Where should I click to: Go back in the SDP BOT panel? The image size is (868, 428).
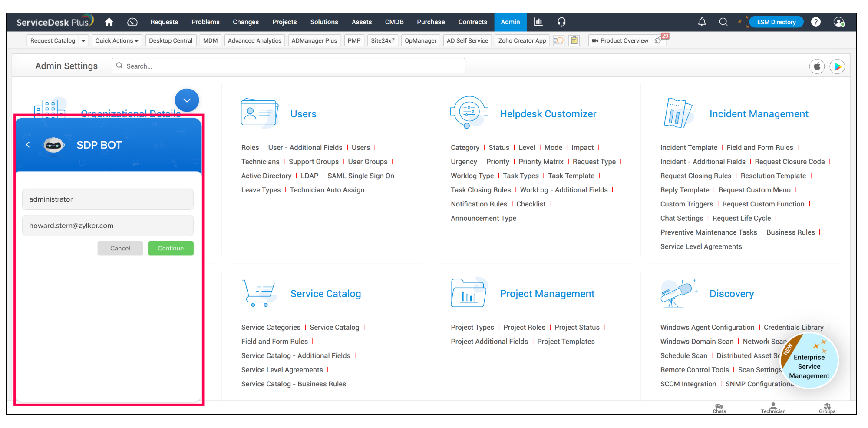click(28, 145)
